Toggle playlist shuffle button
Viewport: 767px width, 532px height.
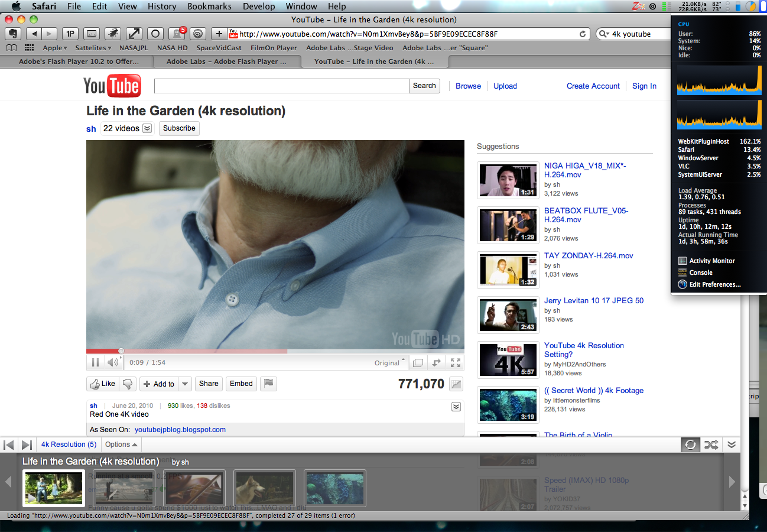711,445
